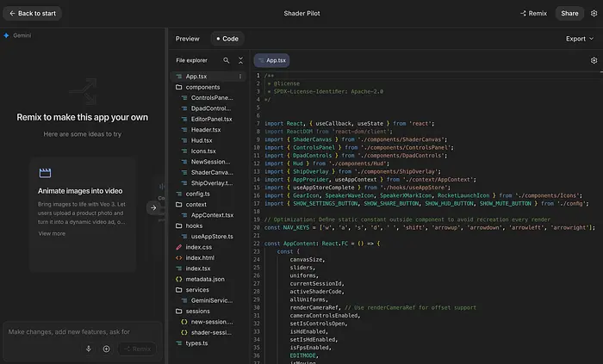Open the Remix option in top bar

pyautogui.click(x=533, y=14)
